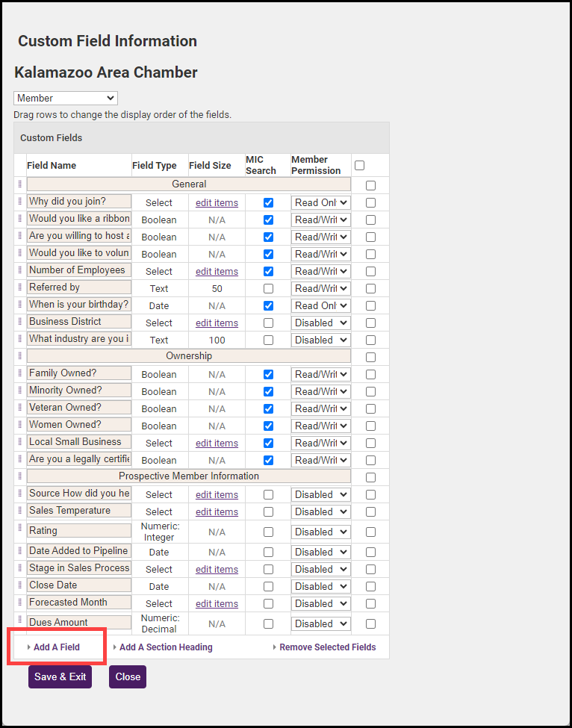Open edit items for Number of Employees
Viewport: 572px width, 728px height.
[x=217, y=271]
